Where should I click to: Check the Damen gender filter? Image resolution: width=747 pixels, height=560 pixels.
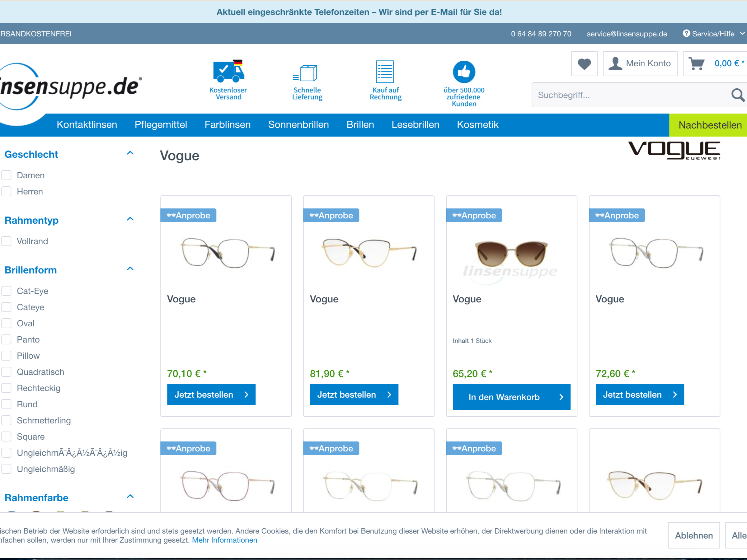7,175
